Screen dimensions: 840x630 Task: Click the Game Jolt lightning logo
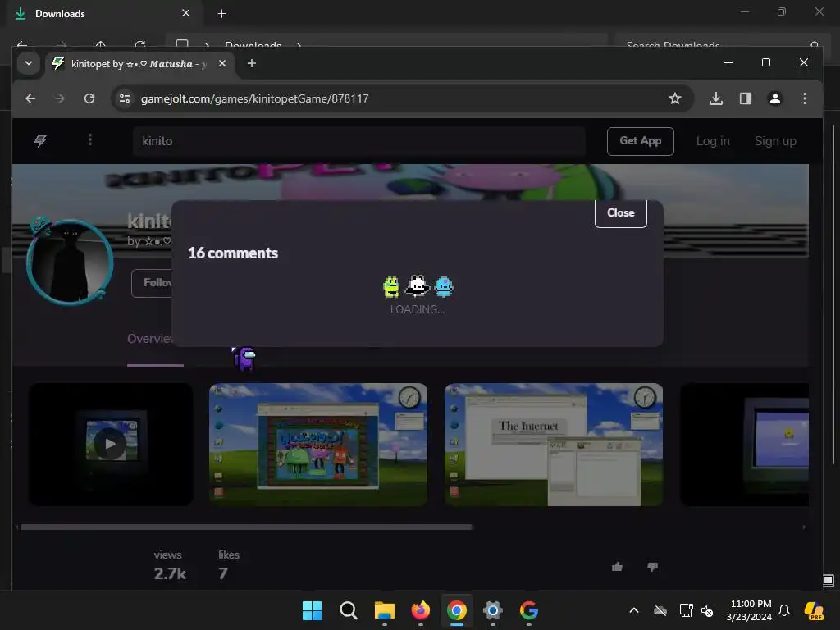tap(41, 141)
